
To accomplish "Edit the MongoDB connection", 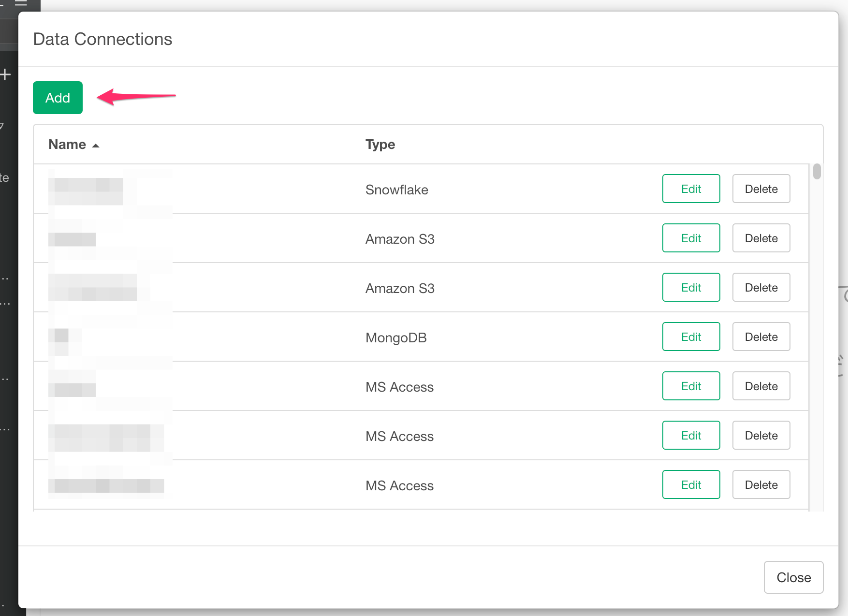I will 691,337.
